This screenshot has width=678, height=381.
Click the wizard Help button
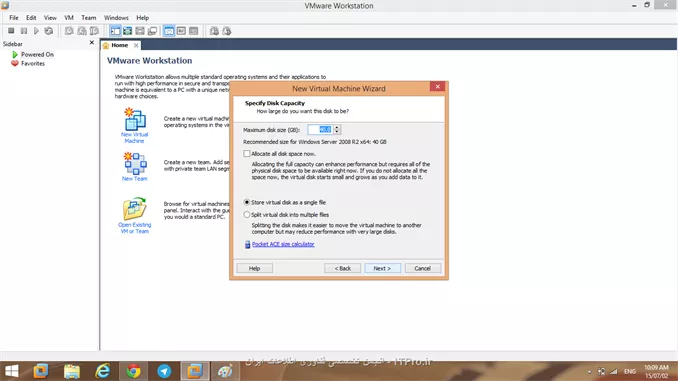coord(254,268)
